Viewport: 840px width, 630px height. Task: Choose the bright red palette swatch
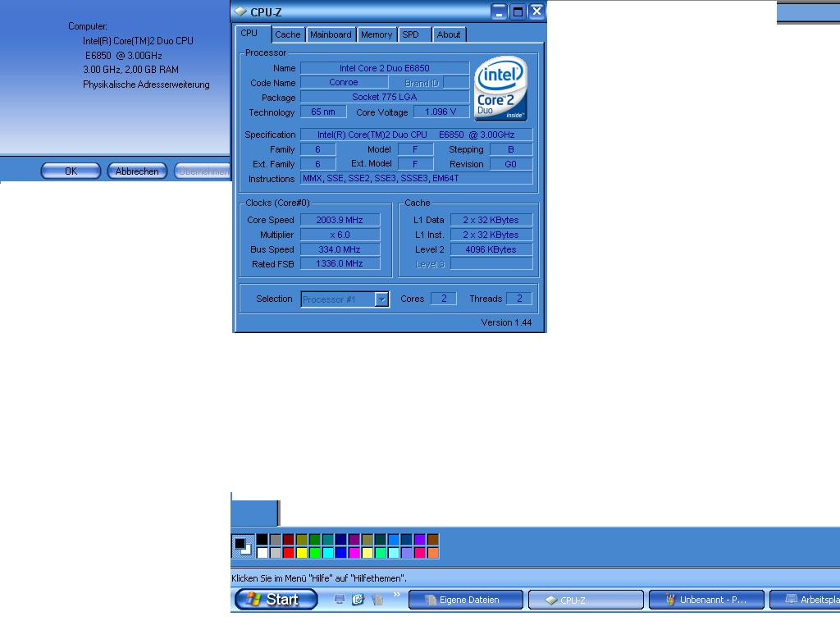(x=288, y=552)
